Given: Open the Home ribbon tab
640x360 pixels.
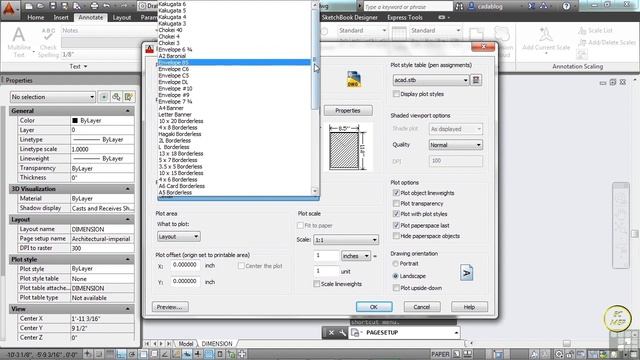Looking at the screenshot, I should pos(36,18).
